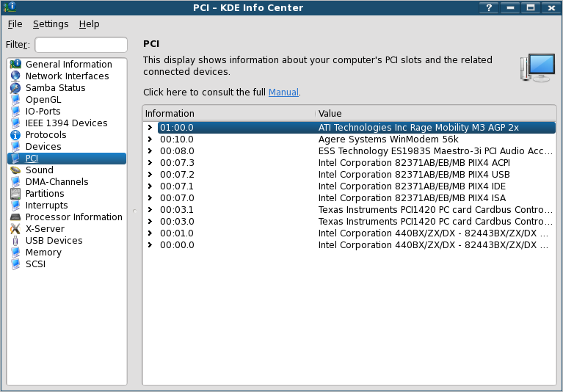
Task: Expand the 00:07.2 PIIX4 USB row
Action: pyautogui.click(x=150, y=175)
